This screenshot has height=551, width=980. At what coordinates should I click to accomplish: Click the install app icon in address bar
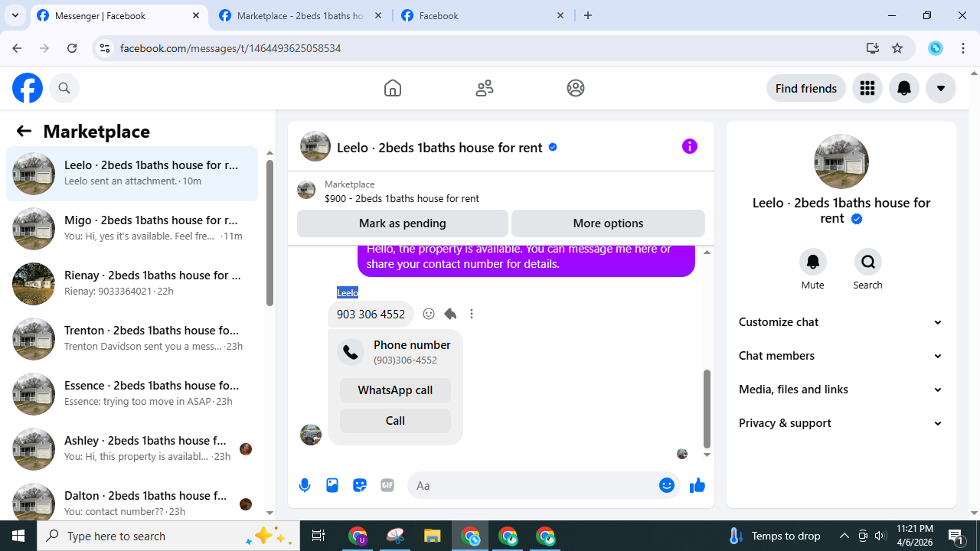click(x=872, y=48)
